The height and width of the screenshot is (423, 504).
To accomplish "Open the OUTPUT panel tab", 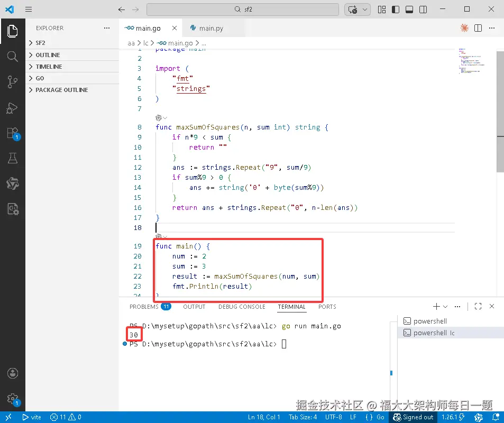I will click(x=194, y=306).
